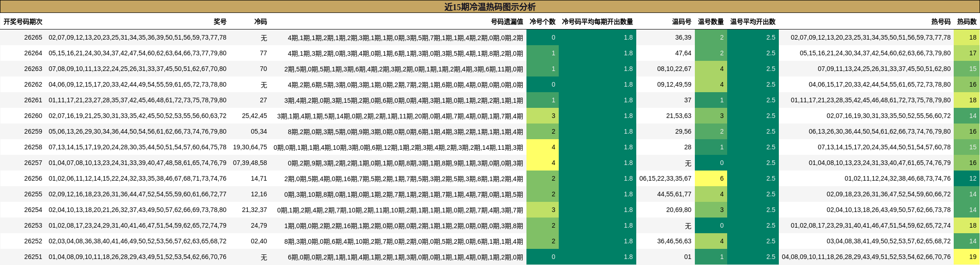The image size is (980, 265).
Task: Click issue number 26263
Action: [33, 69]
